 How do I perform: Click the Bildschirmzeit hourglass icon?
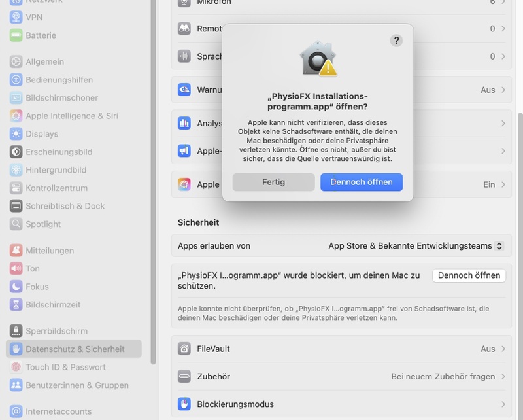[16, 304]
